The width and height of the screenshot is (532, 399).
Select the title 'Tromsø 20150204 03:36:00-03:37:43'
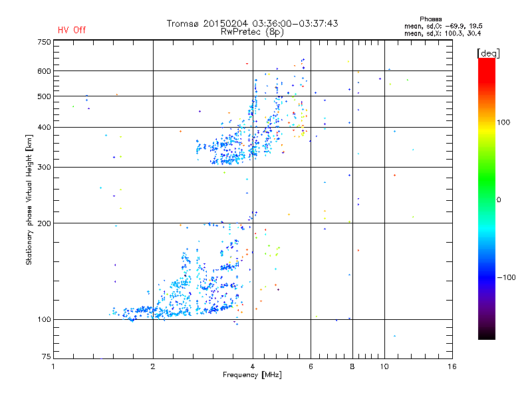click(252, 23)
